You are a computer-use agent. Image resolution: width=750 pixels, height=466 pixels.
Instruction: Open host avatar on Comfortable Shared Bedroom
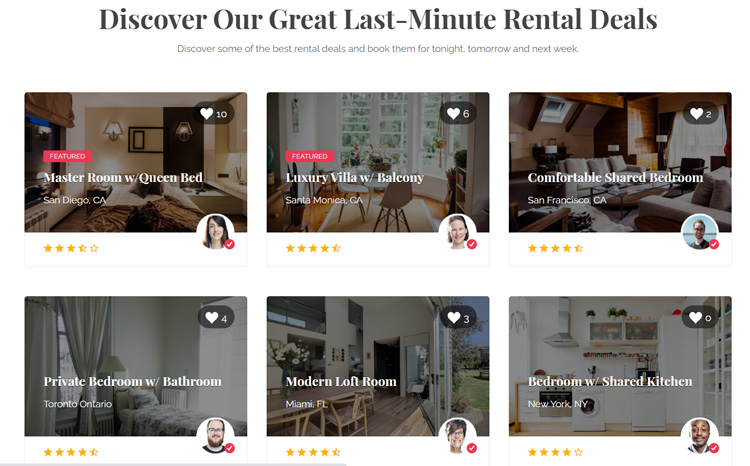click(x=699, y=232)
